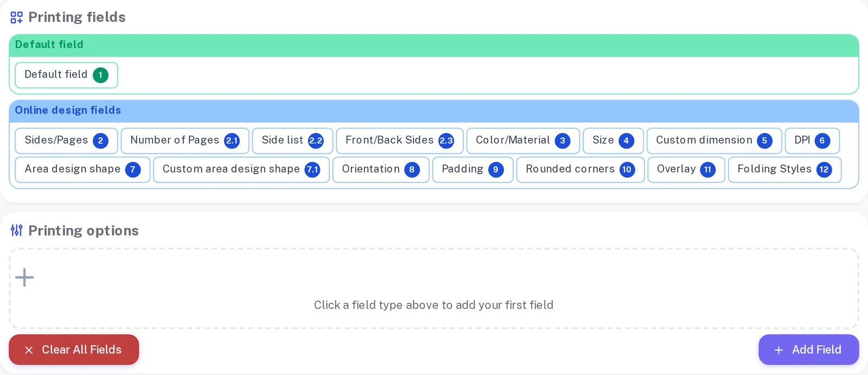Click the Printing fields grid-plus icon
868x375 pixels.
pyautogui.click(x=17, y=18)
